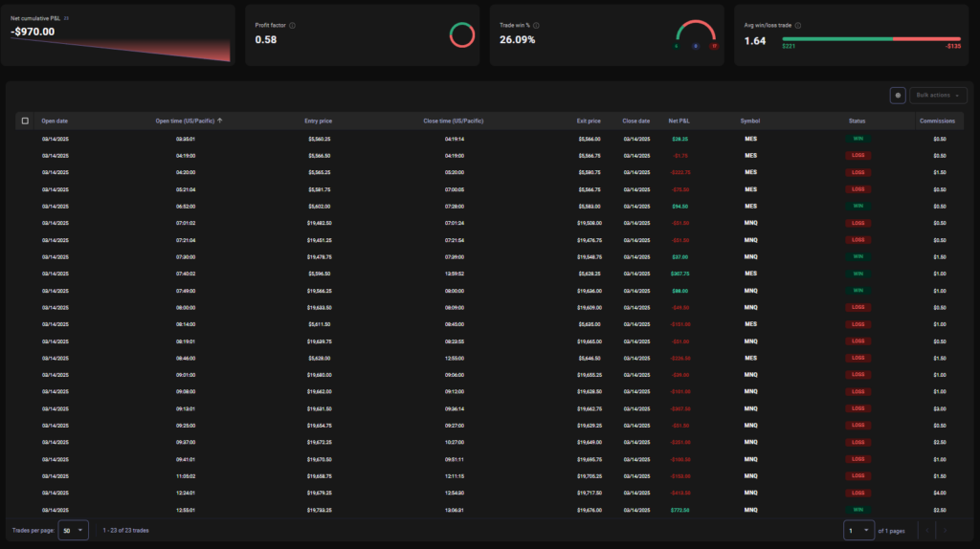
Task: Open the page number 1 dropdown
Action: click(x=858, y=530)
